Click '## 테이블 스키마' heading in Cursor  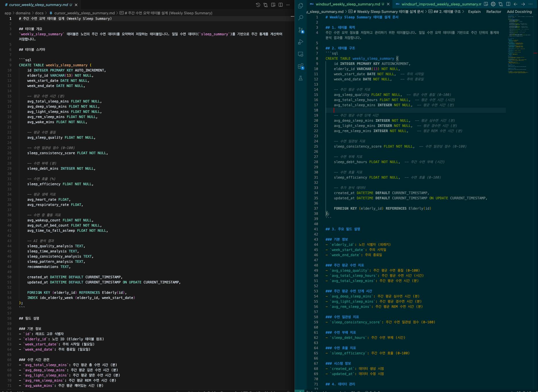32,50
